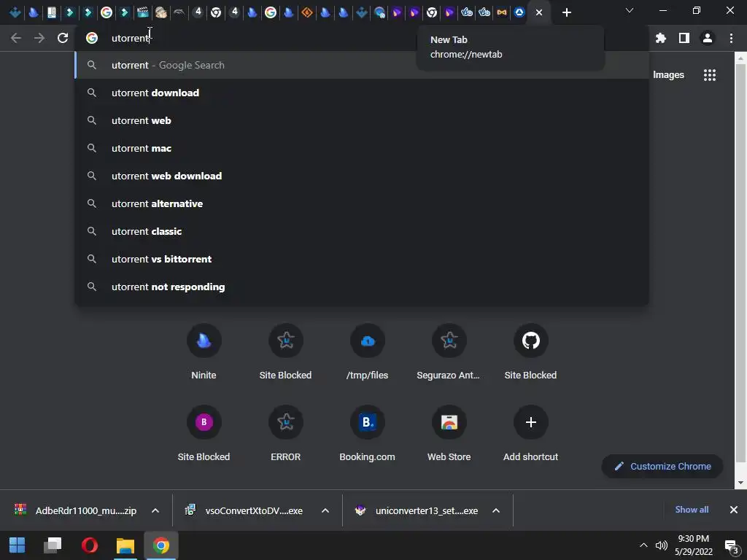Open Task View in the taskbar

click(53, 545)
